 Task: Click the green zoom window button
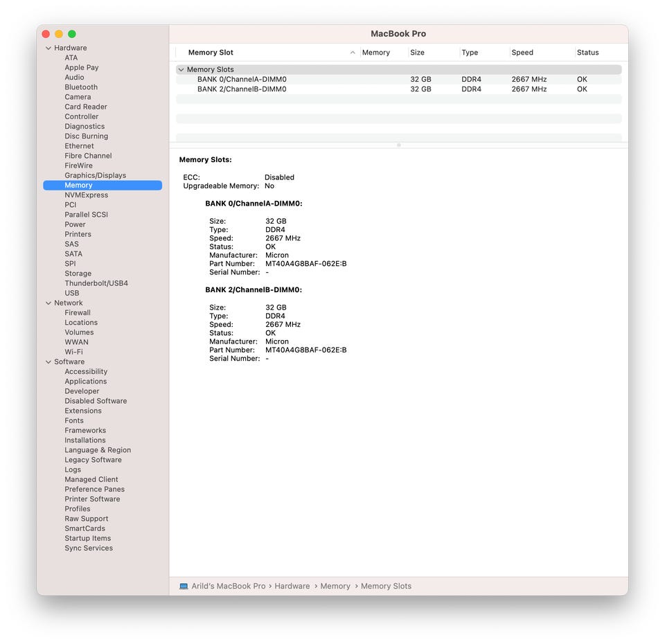pos(72,34)
